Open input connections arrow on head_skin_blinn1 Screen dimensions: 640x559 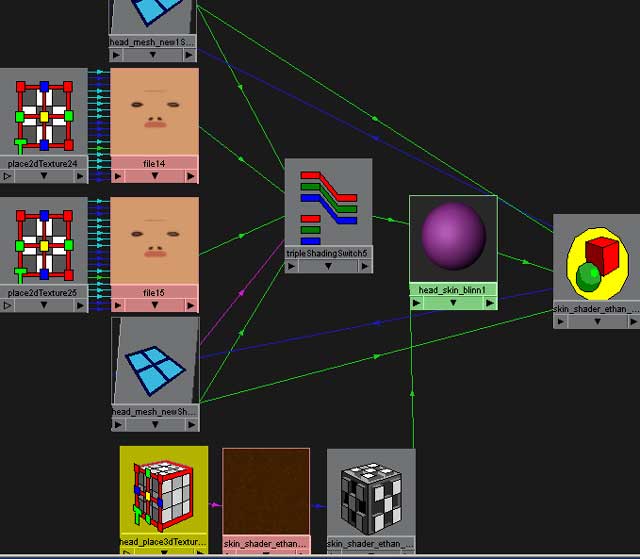point(416,303)
